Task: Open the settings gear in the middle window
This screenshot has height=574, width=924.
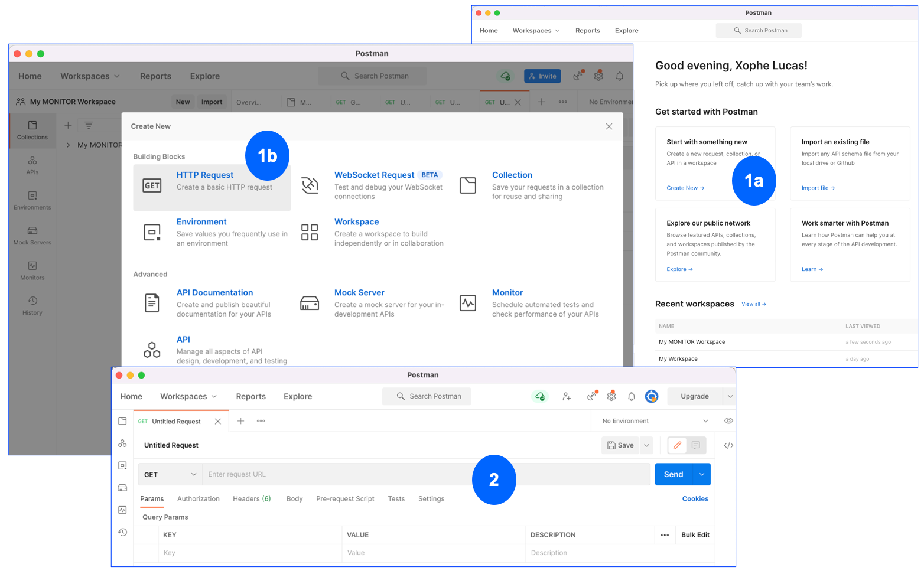Action: tap(598, 76)
